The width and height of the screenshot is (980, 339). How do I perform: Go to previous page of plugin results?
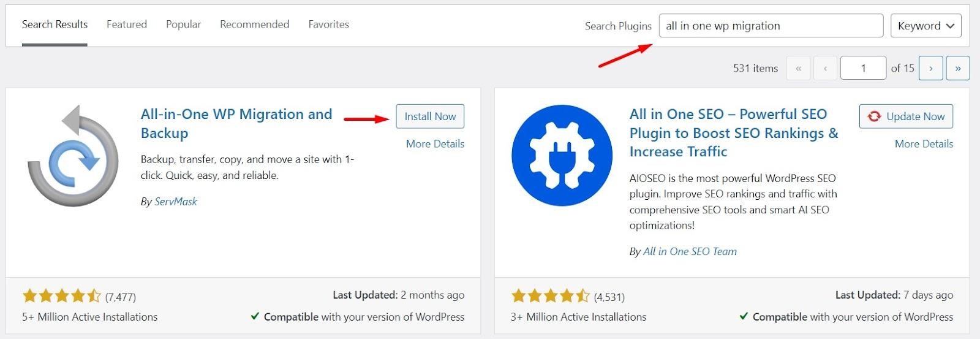pos(825,68)
